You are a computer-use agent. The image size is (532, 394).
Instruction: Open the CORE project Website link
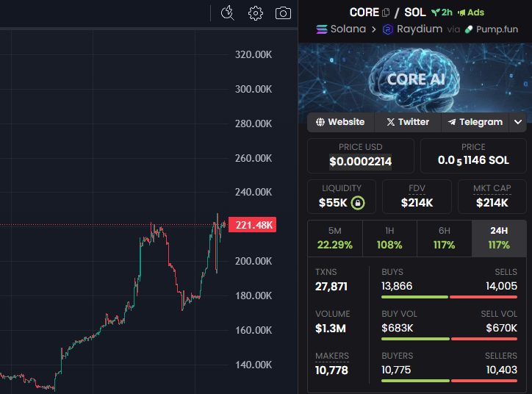pyautogui.click(x=340, y=122)
